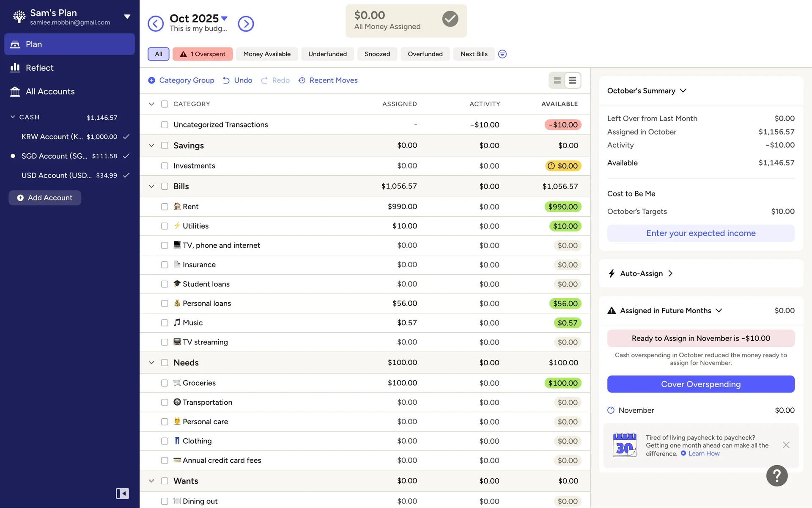Open Reflect in the sidebar
812x508 pixels.
point(39,68)
